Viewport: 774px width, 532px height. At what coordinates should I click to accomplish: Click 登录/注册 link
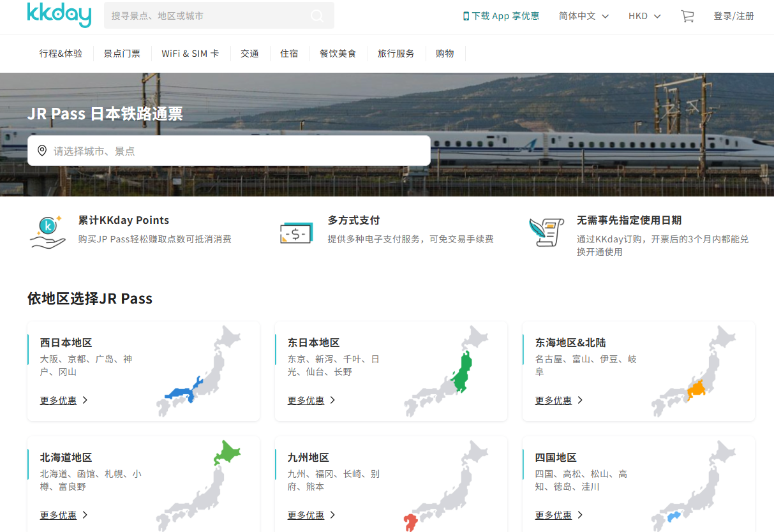733,16
